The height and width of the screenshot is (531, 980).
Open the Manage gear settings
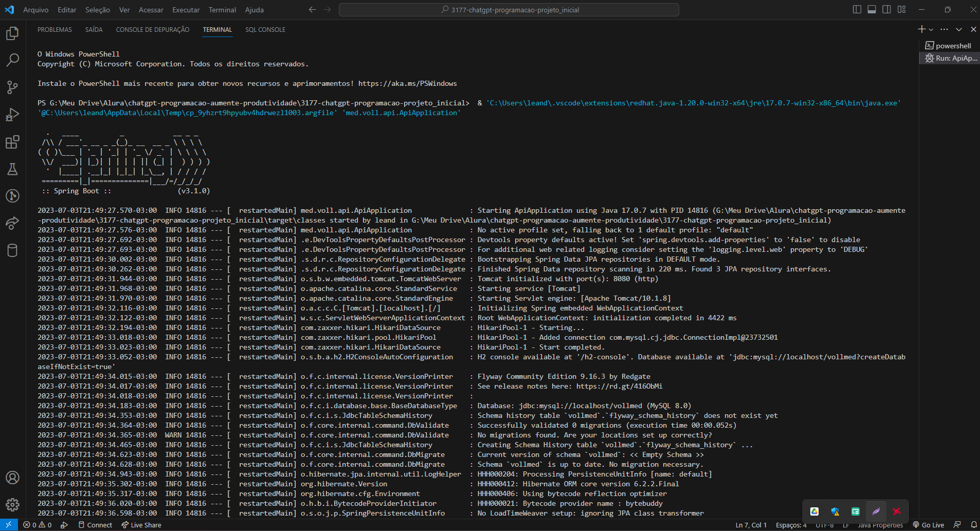(x=12, y=505)
